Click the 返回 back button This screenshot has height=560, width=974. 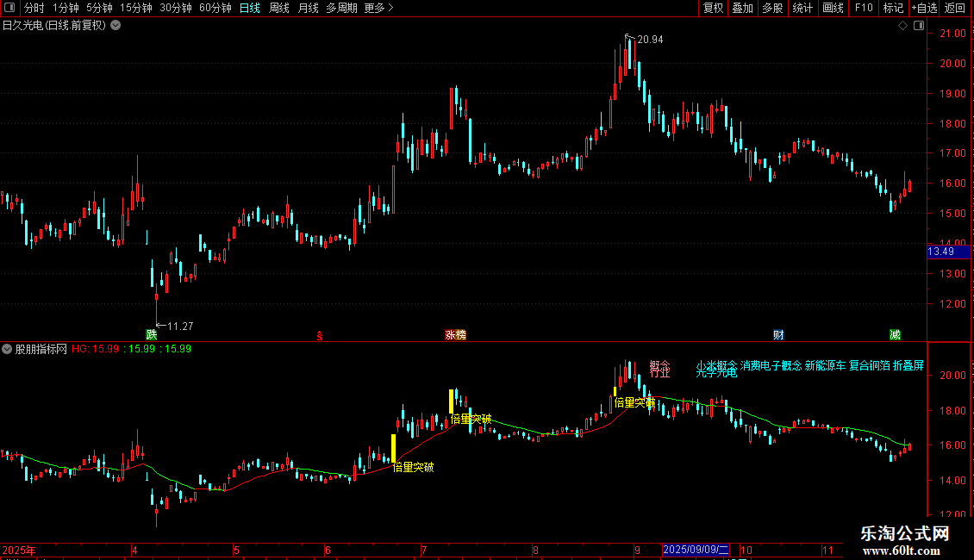coord(955,8)
